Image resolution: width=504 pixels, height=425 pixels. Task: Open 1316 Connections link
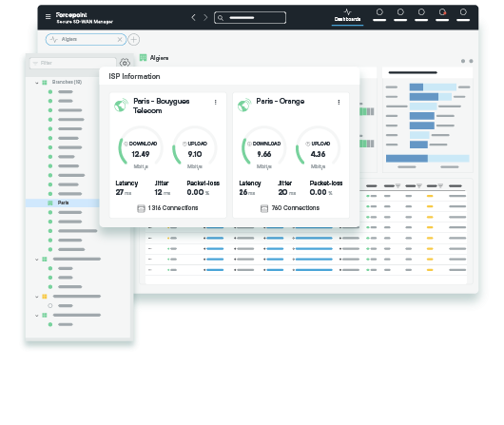tap(173, 208)
